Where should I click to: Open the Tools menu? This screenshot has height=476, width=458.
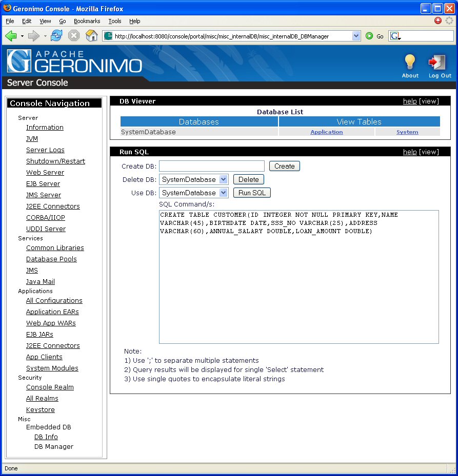[115, 21]
